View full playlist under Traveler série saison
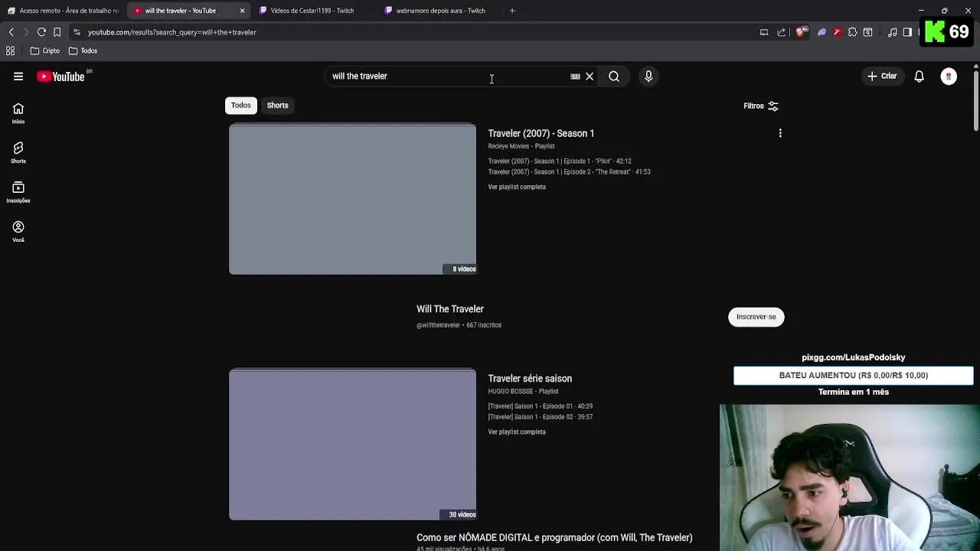 point(517,432)
